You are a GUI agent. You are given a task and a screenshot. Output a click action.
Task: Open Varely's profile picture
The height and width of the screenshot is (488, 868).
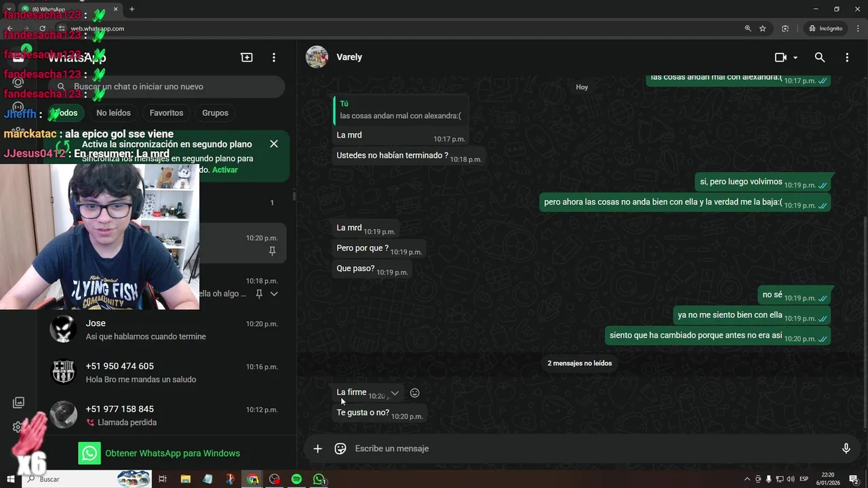click(317, 57)
